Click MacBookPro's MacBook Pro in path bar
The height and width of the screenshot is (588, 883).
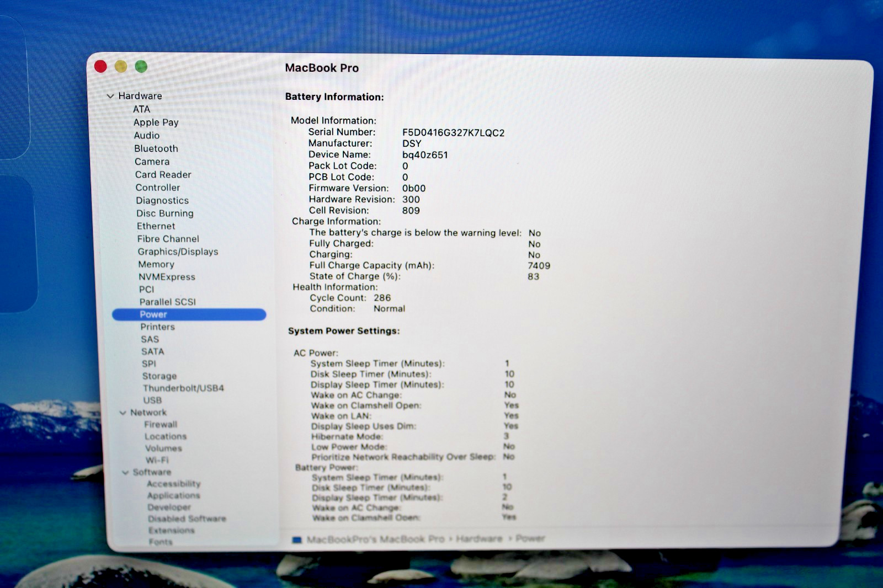[x=375, y=539]
